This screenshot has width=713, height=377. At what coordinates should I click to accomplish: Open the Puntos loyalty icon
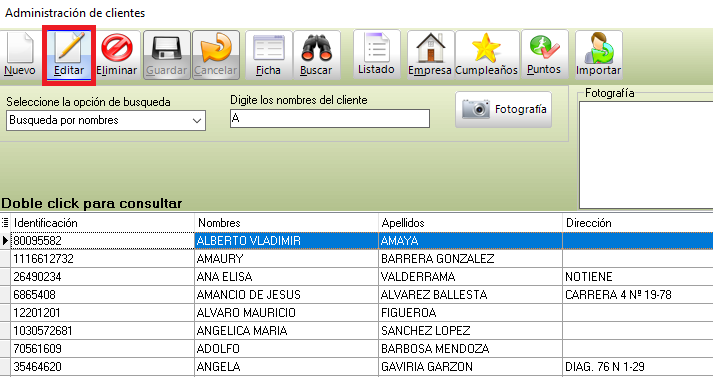click(544, 55)
